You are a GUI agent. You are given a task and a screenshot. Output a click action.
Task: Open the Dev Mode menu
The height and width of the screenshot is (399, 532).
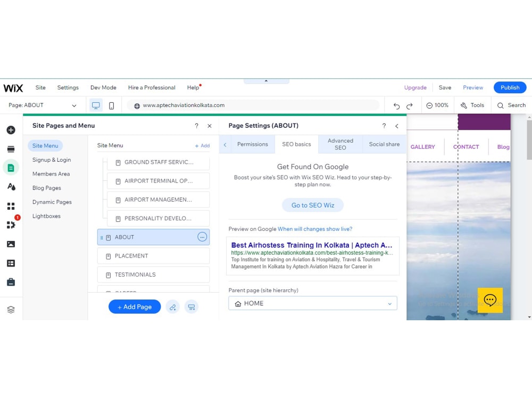(103, 88)
